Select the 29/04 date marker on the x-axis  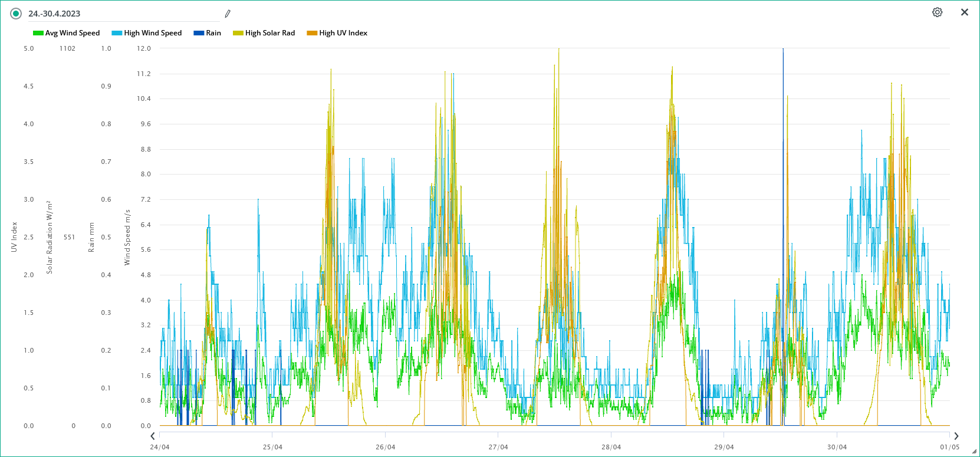pos(724,447)
